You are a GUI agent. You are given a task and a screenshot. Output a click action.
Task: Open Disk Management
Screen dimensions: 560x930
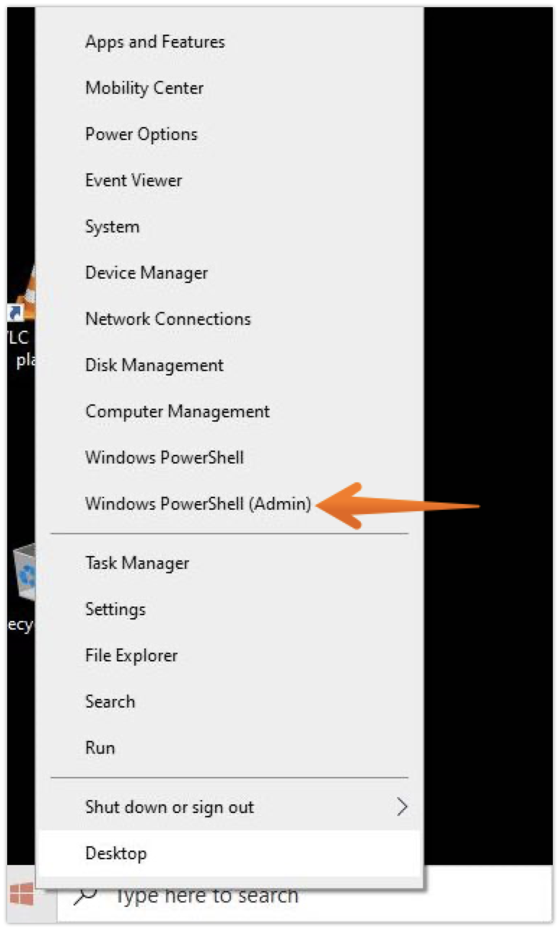pos(154,365)
